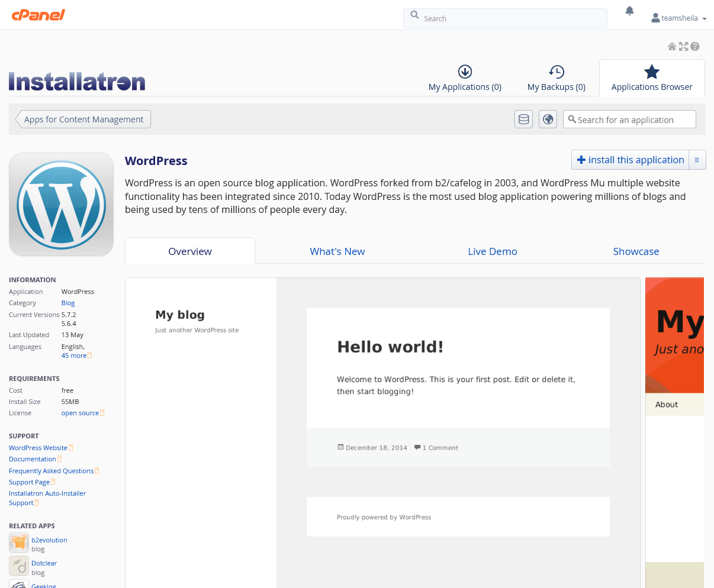Viewport: 714px width, 588px height.
Task: Click the cPanel logo
Action: [38, 15]
